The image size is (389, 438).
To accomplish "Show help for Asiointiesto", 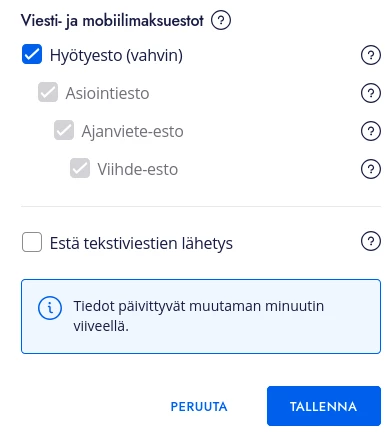I will coord(371,93).
